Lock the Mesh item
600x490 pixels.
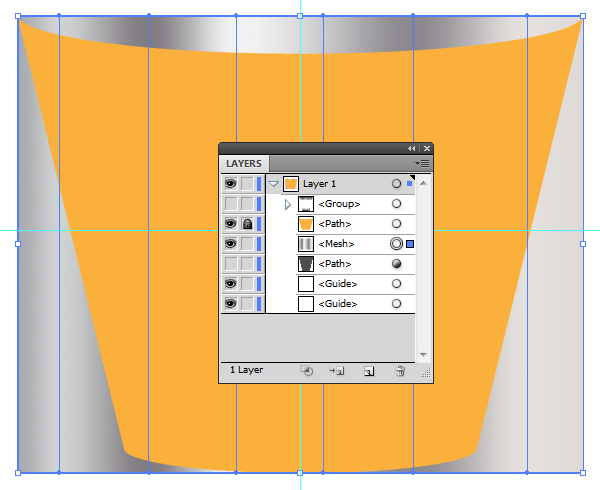tap(247, 244)
